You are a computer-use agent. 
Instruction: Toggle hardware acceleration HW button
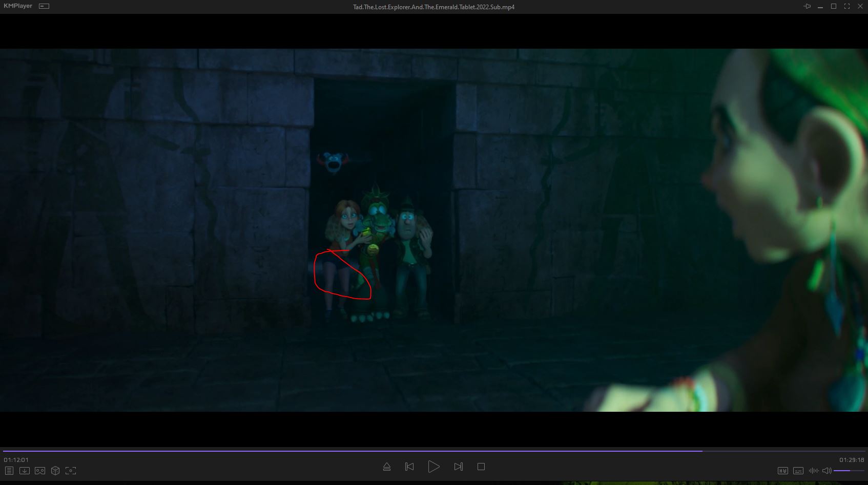(782, 471)
